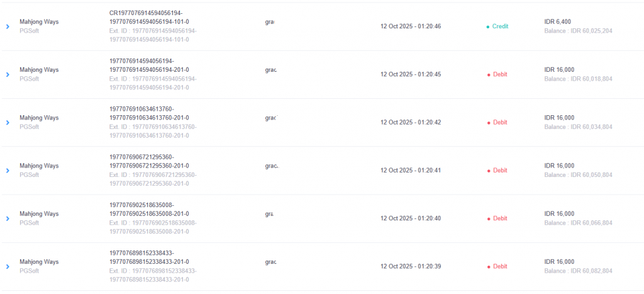Expand the row with balance IDR 60,082,804
The height and width of the screenshot is (294, 644).
tap(8, 266)
